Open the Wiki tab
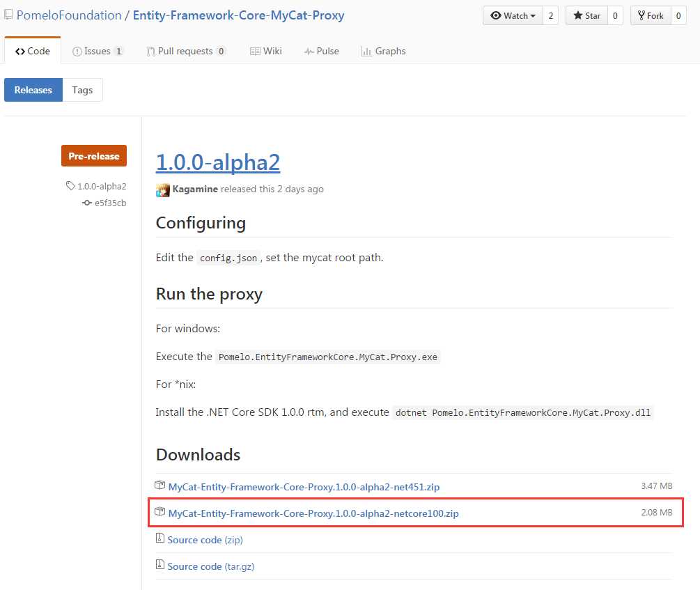This screenshot has height=590, width=700. click(x=265, y=51)
